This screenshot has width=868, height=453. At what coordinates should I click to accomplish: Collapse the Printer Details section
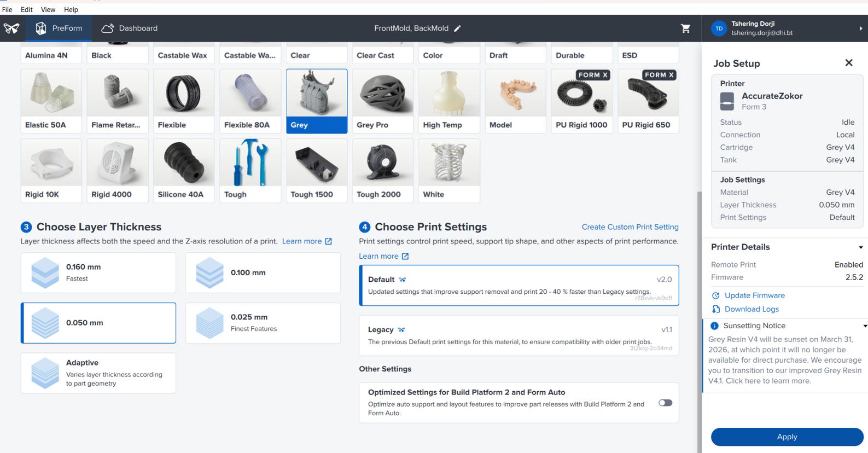(860, 247)
